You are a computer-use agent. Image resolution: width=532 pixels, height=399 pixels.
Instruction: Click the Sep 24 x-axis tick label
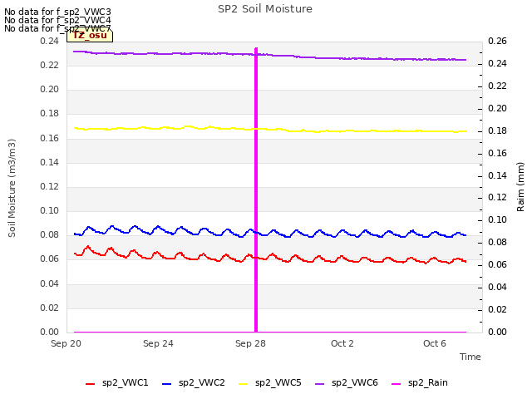(158, 343)
